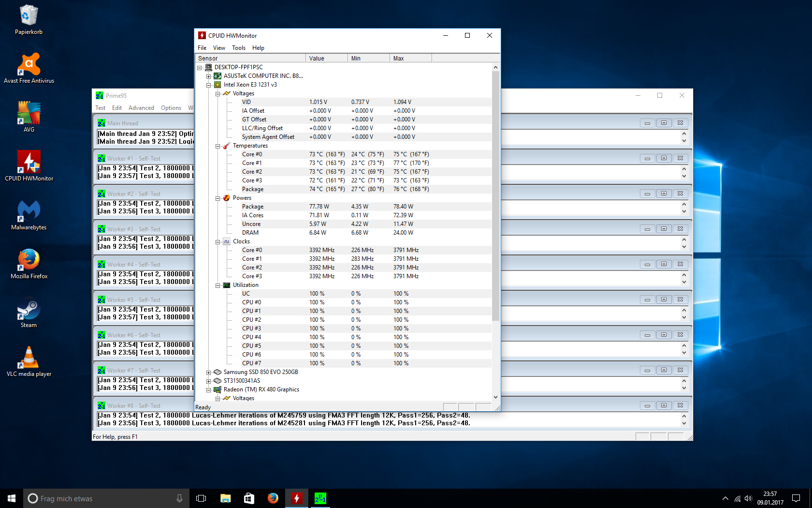The width and height of the screenshot is (812, 508).
Task: Expand the ASUSTeK COMPUTER INC. node
Action: (x=209, y=76)
